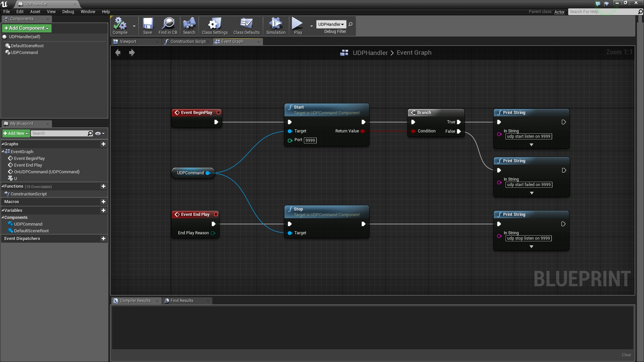Open the Debug menu
Image resolution: width=644 pixels, height=362 pixels.
[68, 11]
